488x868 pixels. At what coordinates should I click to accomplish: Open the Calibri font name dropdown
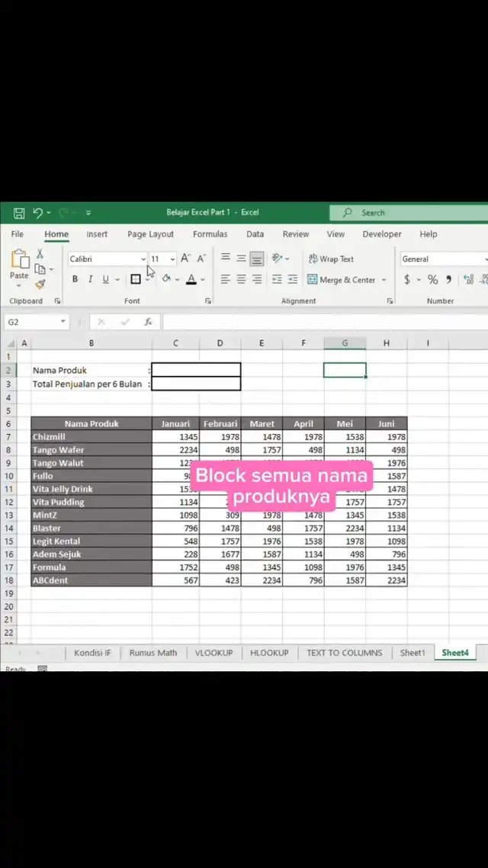143,259
